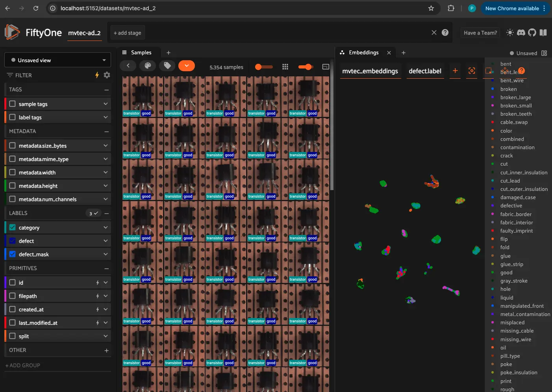Open the Unsaved view dropdown
The height and width of the screenshot is (392, 552).
(57, 60)
